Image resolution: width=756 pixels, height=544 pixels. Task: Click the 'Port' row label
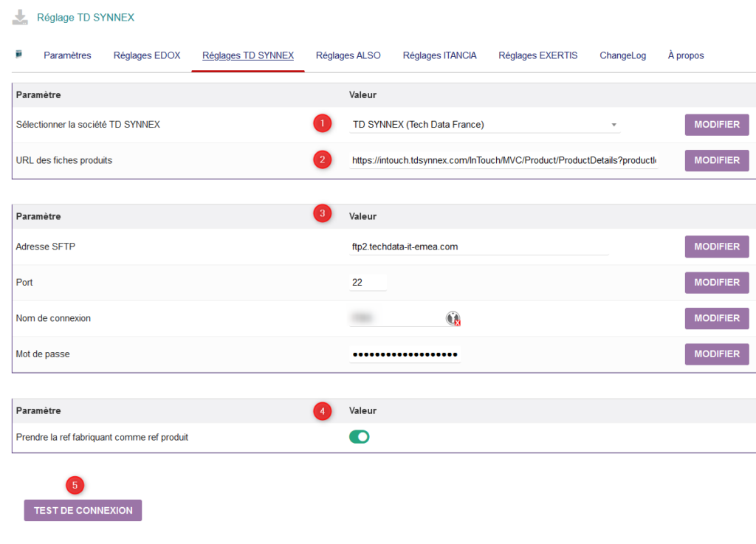pos(24,283)
